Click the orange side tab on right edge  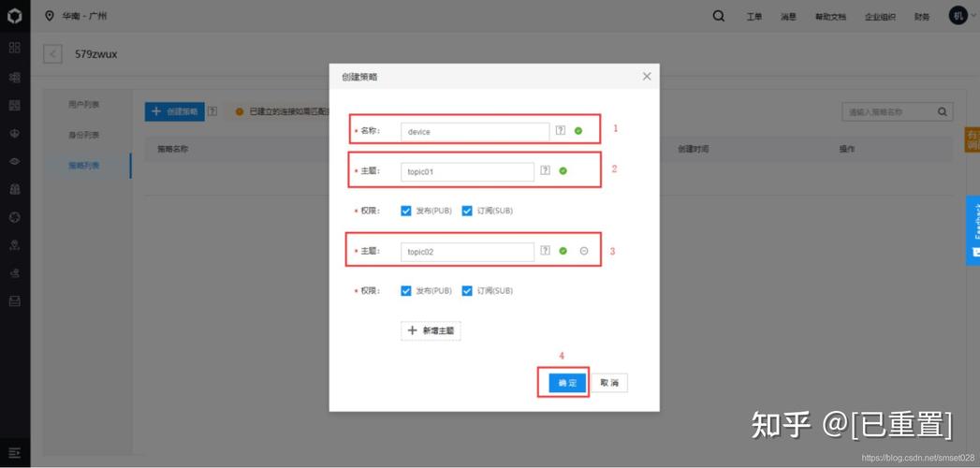(973, 139)
